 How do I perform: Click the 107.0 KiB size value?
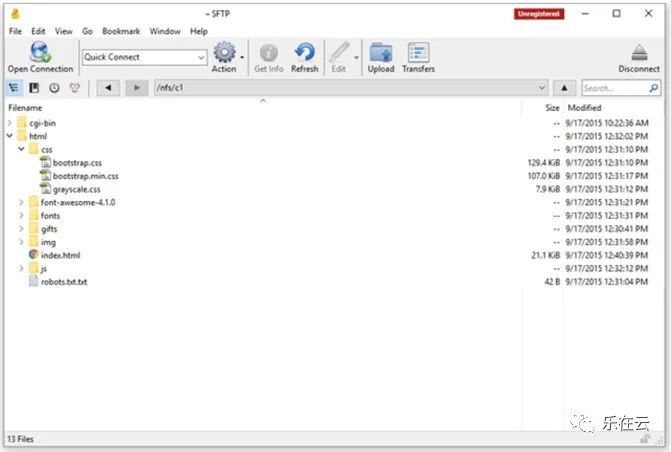(x=543, y=176)
